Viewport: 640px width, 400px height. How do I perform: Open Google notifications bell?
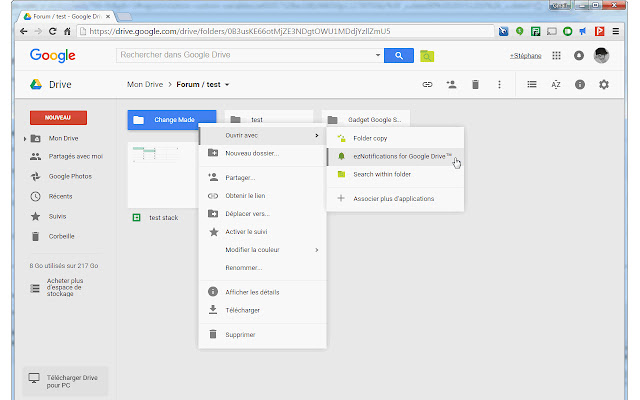[x=579, y=56]
